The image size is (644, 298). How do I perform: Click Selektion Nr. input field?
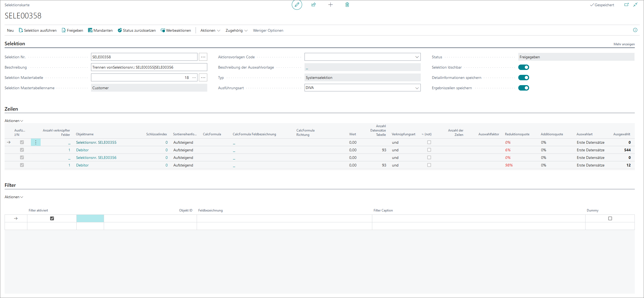tap(144, 57)
